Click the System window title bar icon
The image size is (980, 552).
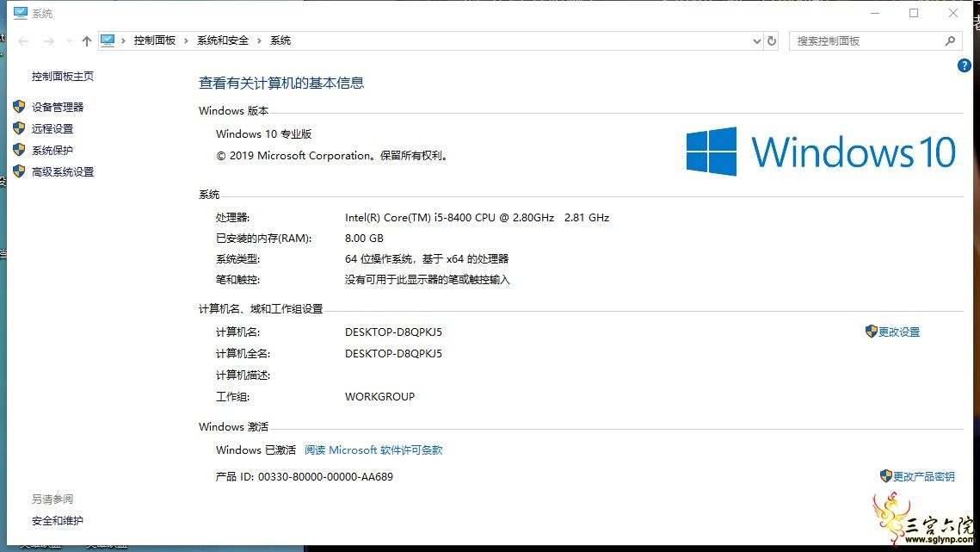click(x=21, y=13)
